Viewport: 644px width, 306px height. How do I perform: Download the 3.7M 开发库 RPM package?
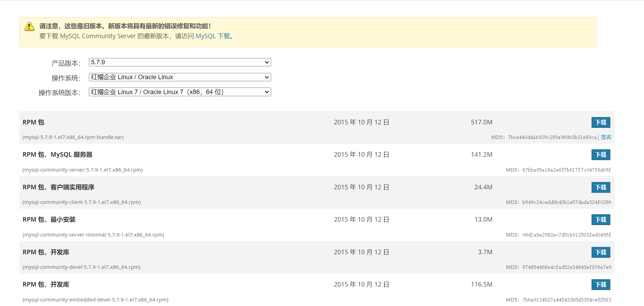click(x=601, y=252)
